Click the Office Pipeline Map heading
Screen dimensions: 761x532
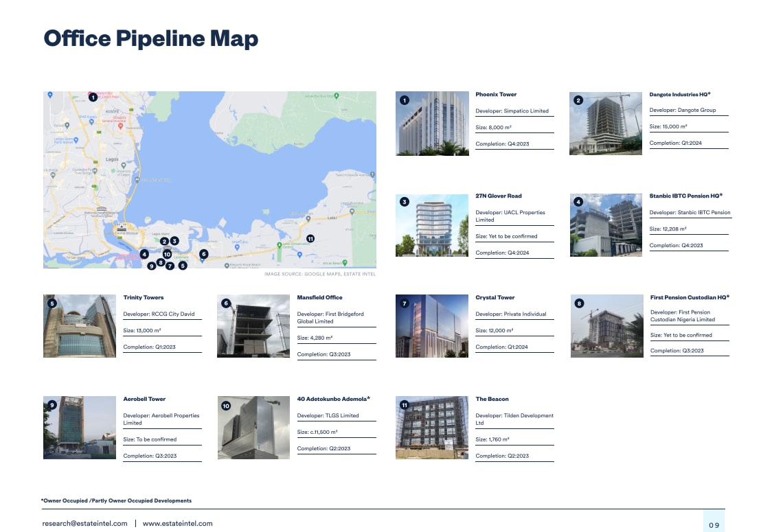click(150, 38)
